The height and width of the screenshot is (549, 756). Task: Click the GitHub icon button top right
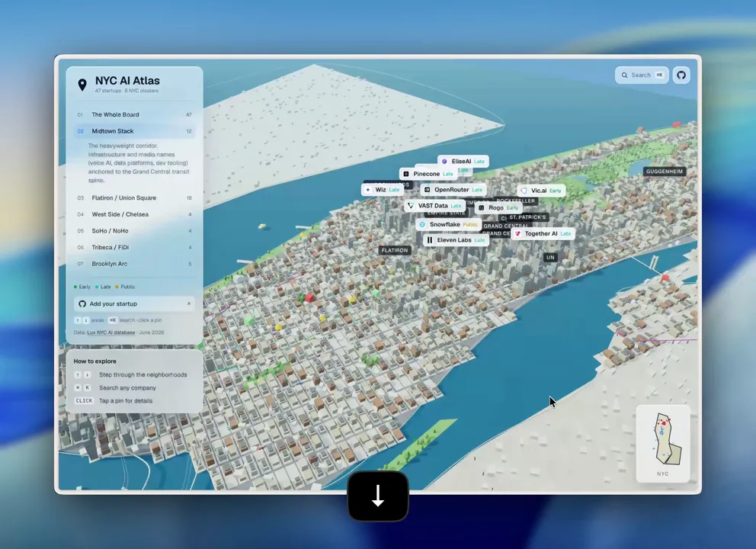pos(681,75)
